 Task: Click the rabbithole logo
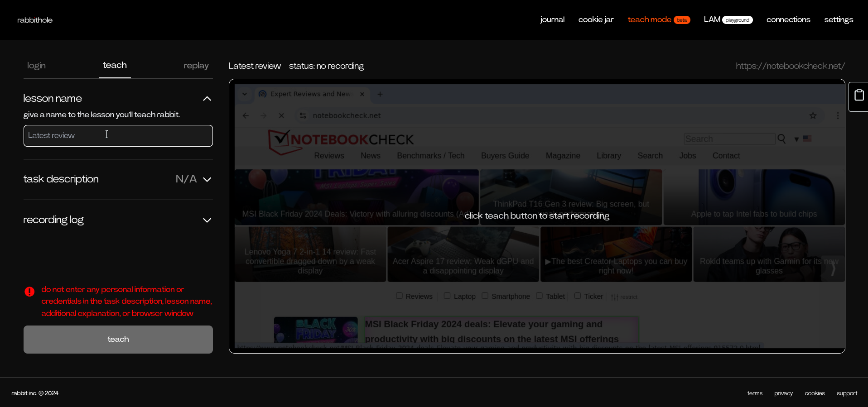[x=35, y=20]
